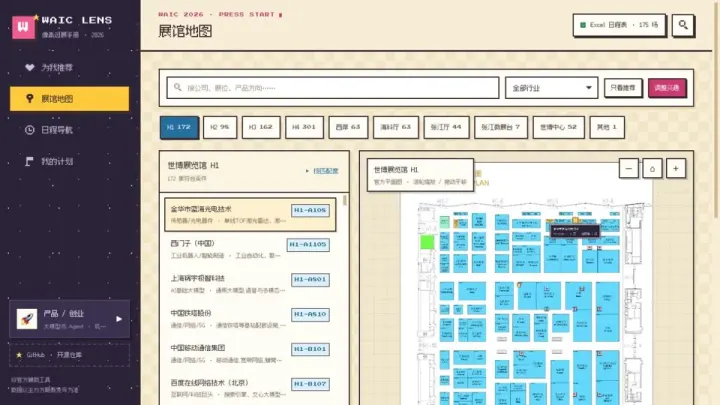
Task: Open 为我推荐 heart menu item
Action: 69,68
